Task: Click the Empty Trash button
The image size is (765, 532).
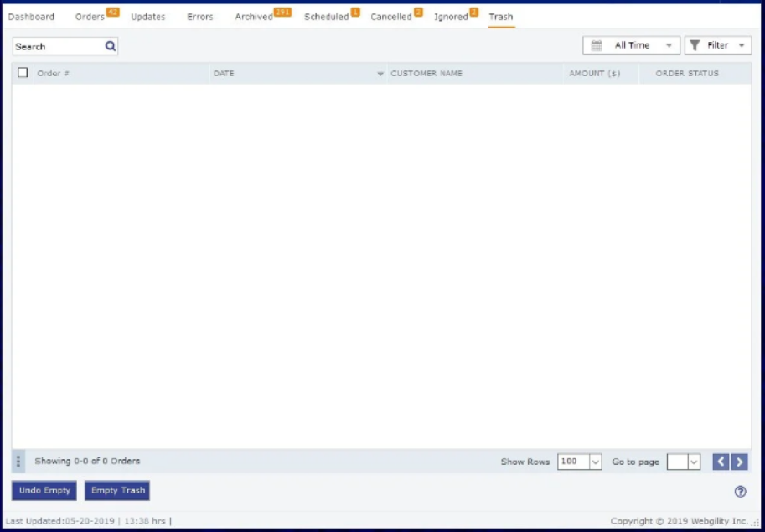Action: [117, 491]
